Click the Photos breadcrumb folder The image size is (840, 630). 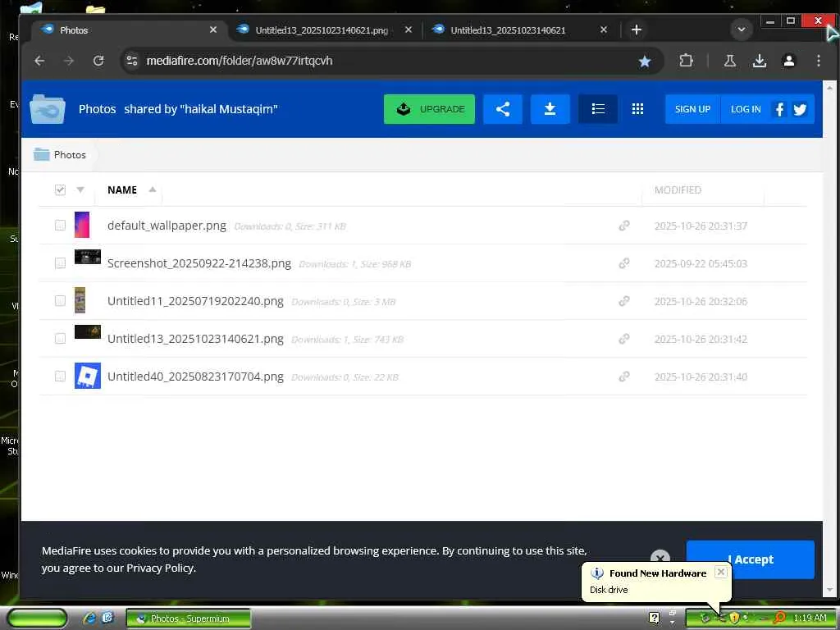60,155
